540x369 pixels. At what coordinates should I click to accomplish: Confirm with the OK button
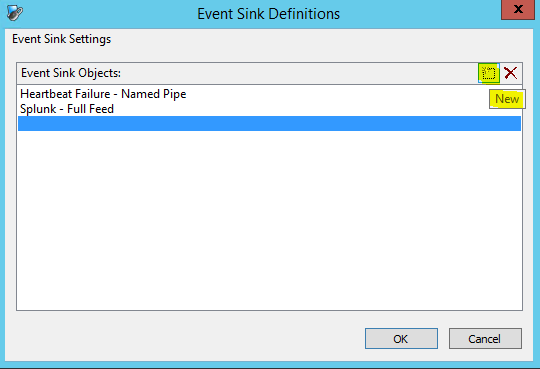click(x=401, y=339)
